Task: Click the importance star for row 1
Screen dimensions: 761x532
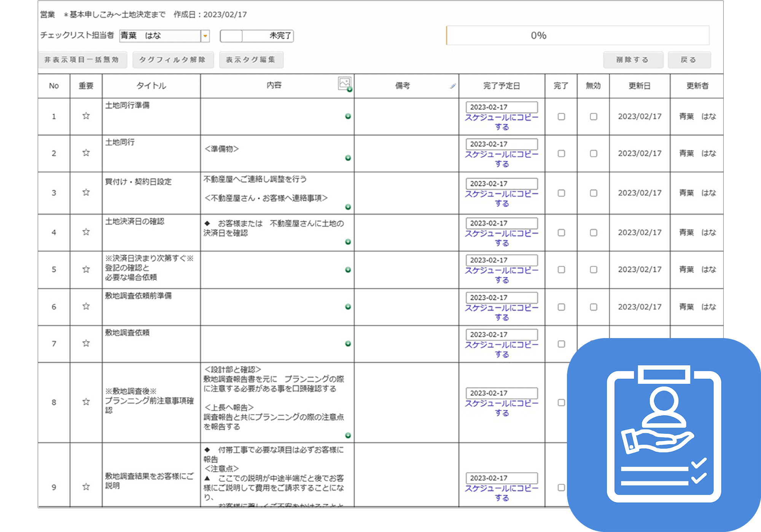Action: coord(86,116)
